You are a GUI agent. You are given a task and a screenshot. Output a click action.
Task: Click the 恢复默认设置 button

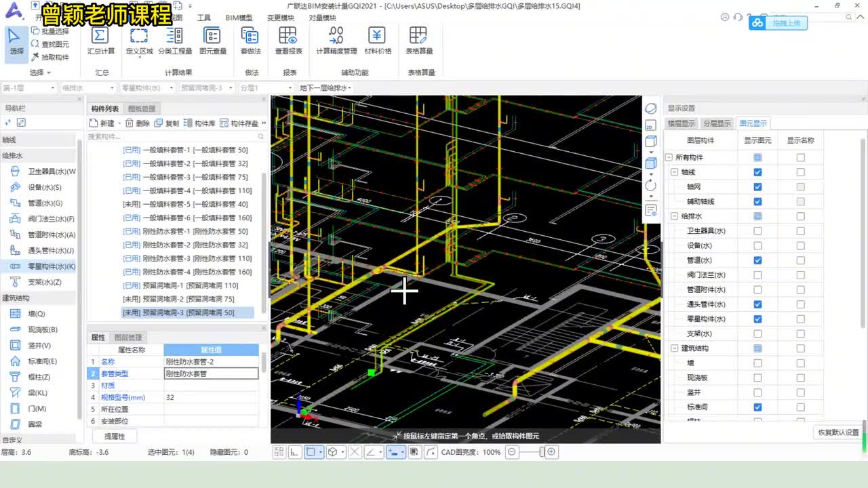coord(838,432)
